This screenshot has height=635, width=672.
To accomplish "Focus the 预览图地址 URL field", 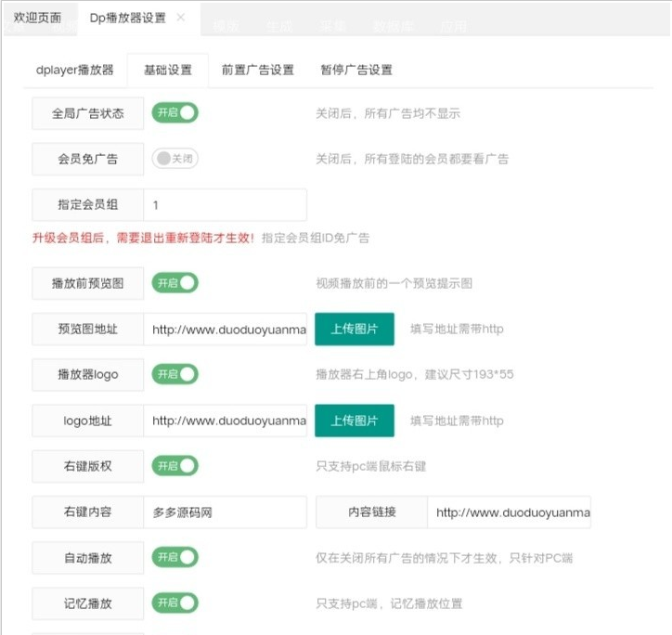I will click(225, 329).
